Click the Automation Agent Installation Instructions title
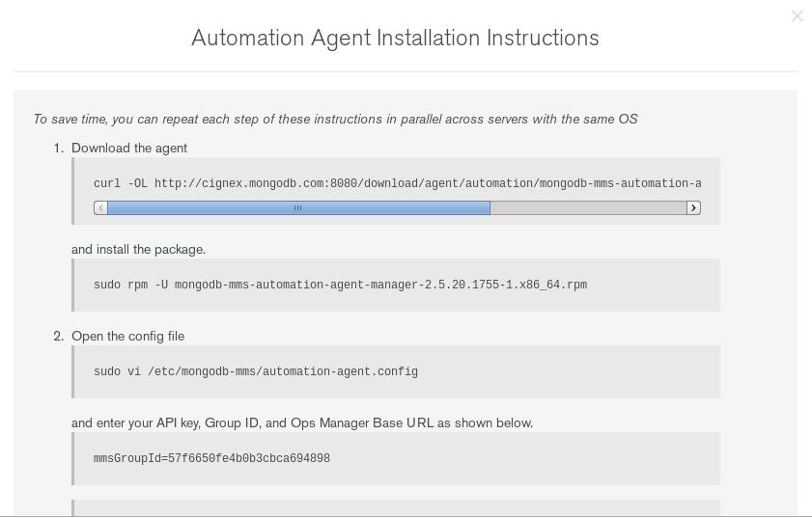The height and width of the screenshot is (518, 812). [395, 38]
